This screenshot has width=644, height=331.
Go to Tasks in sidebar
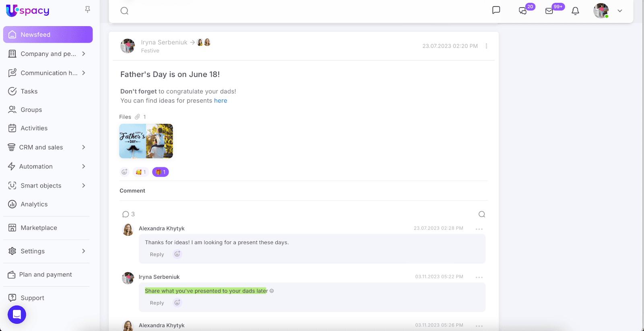29,91
